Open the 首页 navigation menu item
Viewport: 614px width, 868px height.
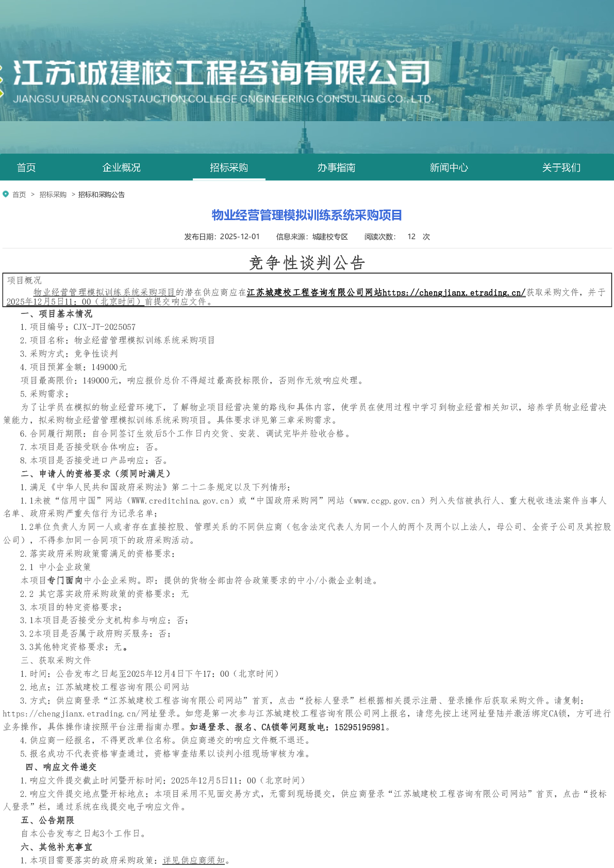pos(26,168)
